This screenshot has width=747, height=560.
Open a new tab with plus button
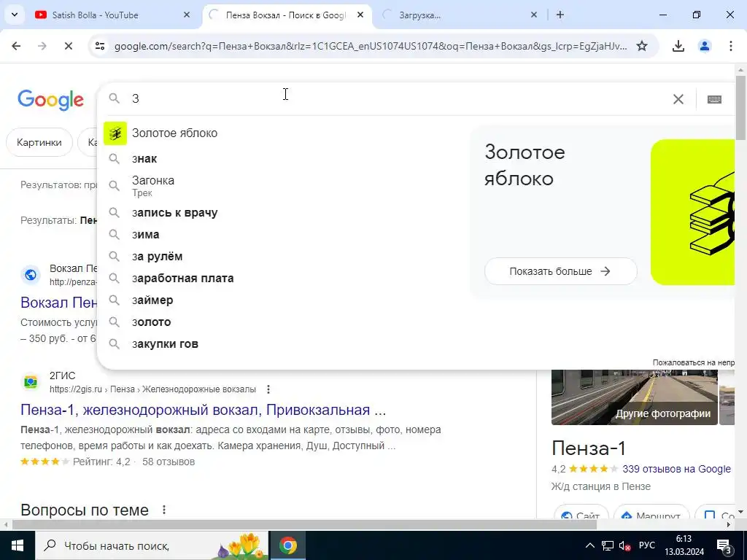click(x=560, y=15)
